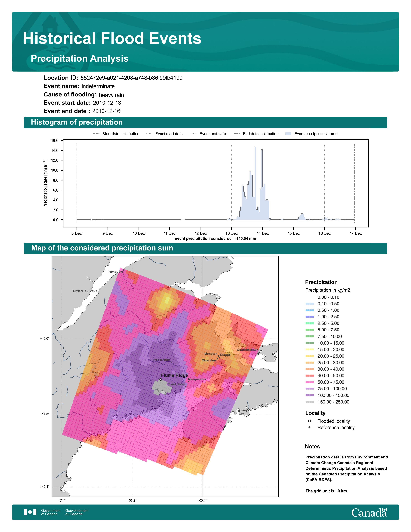411x532 pixels.
Task: Click the Event start date legend entry
Action: pyautogui.click(x=164, y=134)
